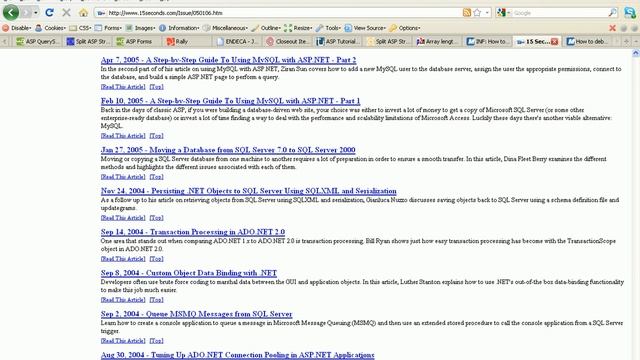Screen dimensions: 640x360
Task: Bookmark page with the star icon
Action: (x=477, y=13)
